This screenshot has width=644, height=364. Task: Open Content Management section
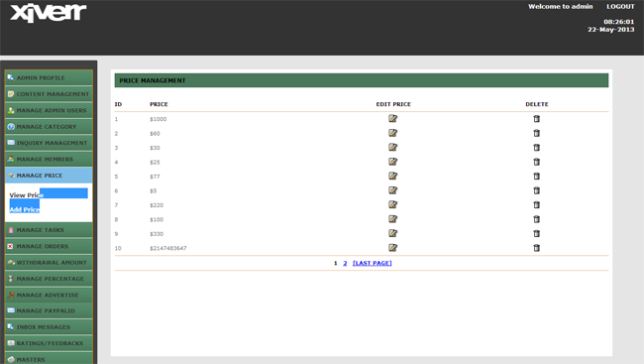coord(49,94)
